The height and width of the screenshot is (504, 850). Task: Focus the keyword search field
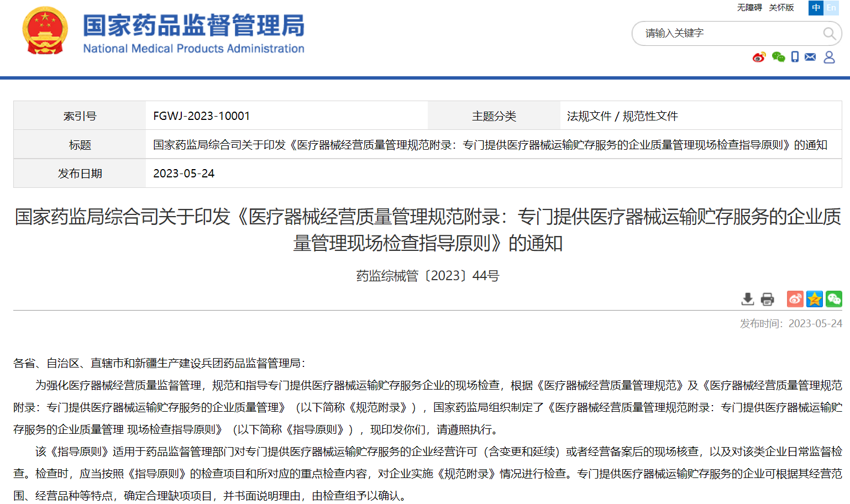click(x=730, y=34)
